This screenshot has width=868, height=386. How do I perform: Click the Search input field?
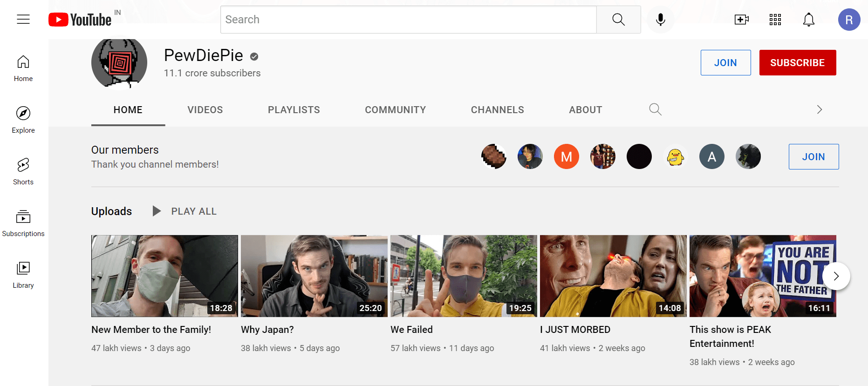click(409, 20)
